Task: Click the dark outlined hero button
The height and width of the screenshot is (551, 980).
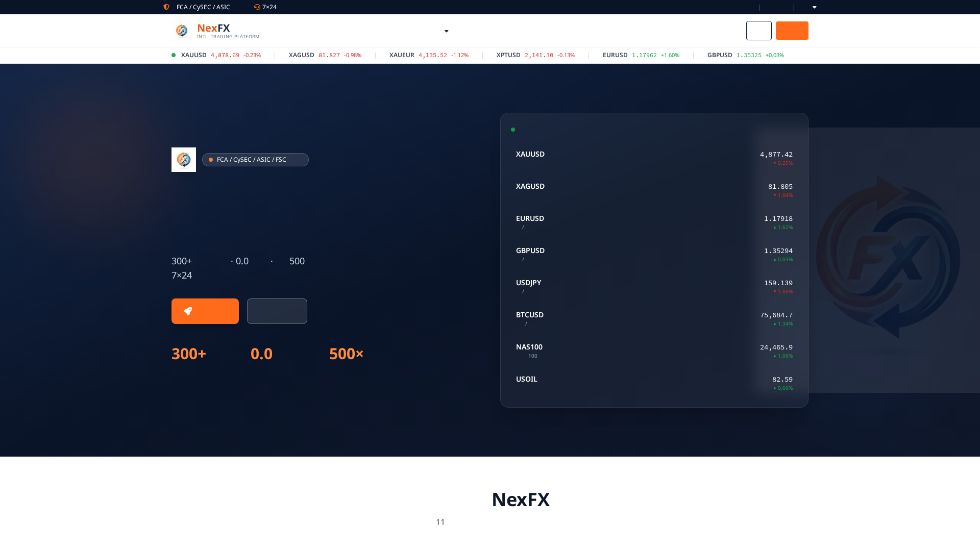Action: coord(277,311)
